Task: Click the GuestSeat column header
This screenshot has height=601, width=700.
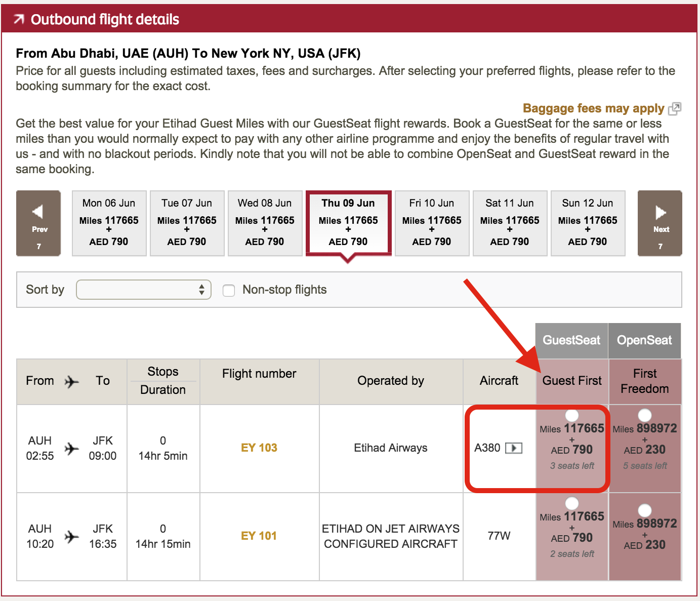Action: 572,340
